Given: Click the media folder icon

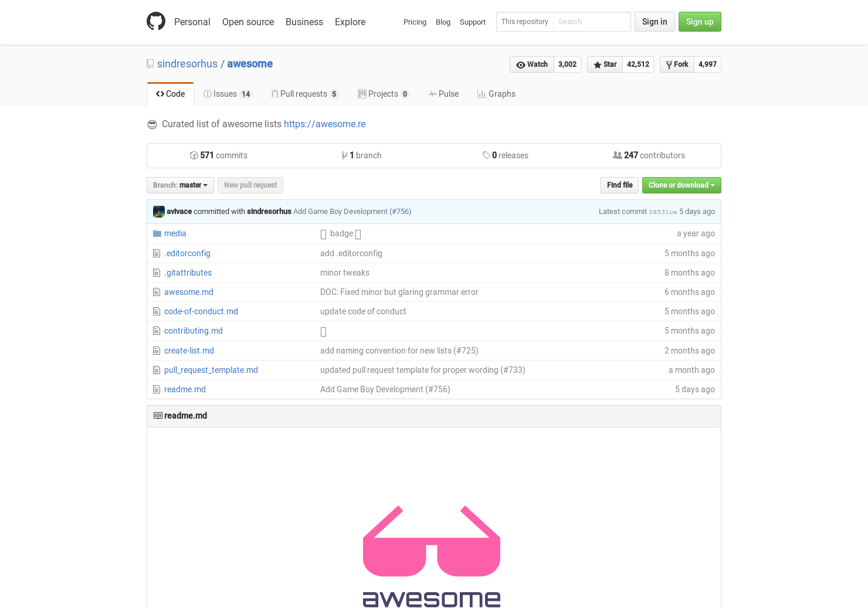Looking at the screenshot, I should (157, 233).
